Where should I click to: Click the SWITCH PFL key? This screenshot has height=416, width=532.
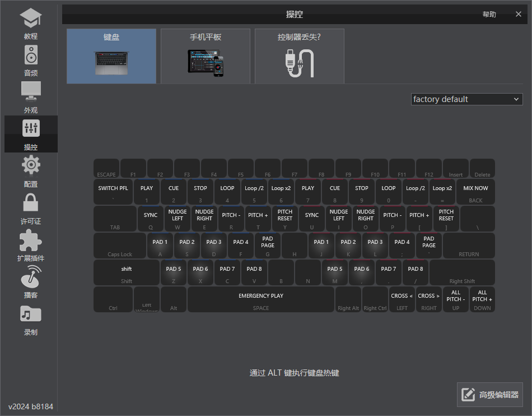tap(113, 192)
